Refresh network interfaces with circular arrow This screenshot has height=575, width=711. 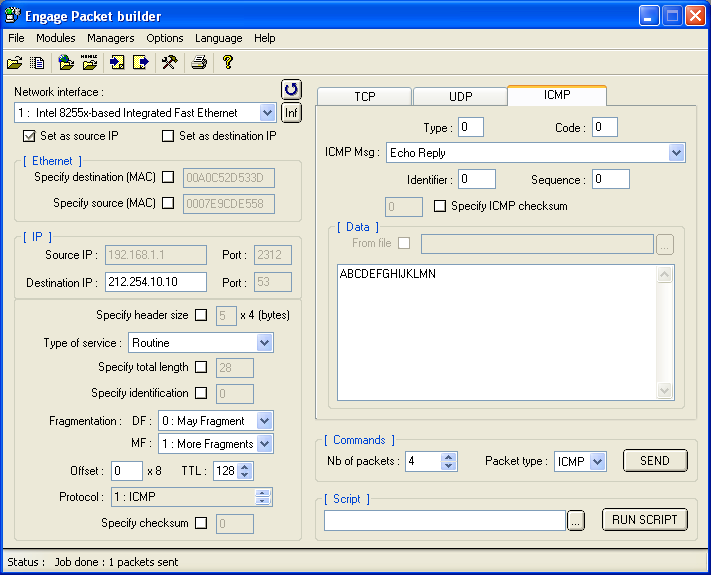(x=291, y=89)
